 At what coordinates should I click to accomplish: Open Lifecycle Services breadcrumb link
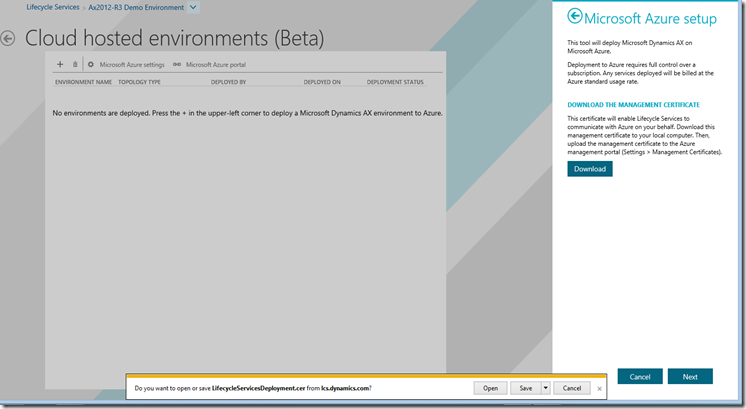[x=53, y=7]
